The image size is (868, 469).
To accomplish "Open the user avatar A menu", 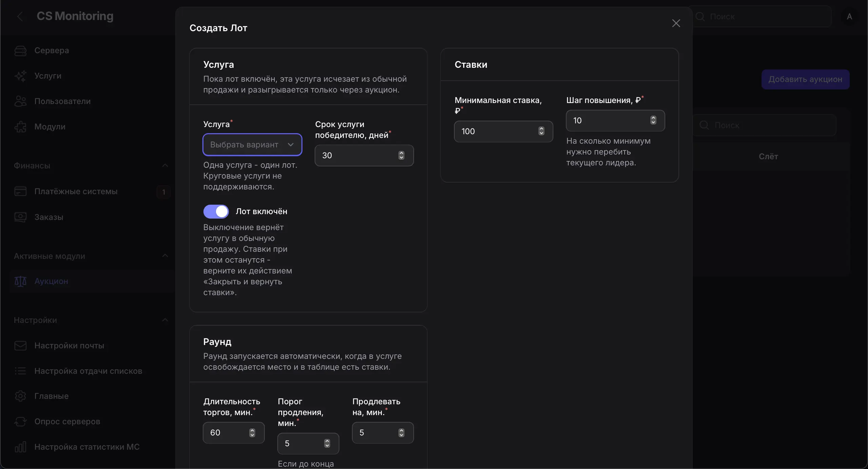I will [849, 17].
